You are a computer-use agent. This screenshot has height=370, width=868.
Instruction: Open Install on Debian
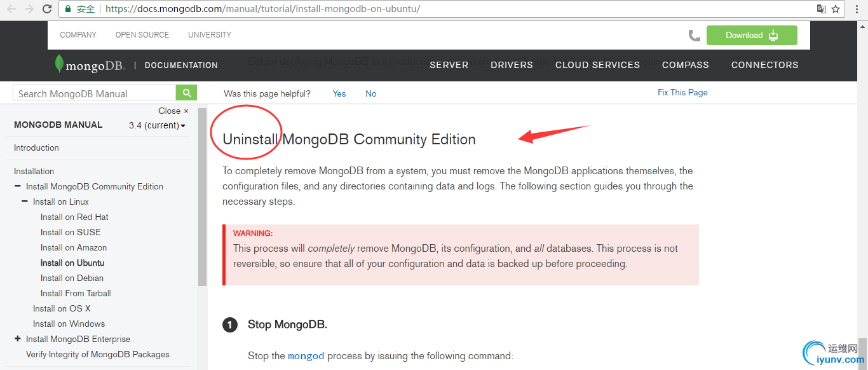point(72,278)
